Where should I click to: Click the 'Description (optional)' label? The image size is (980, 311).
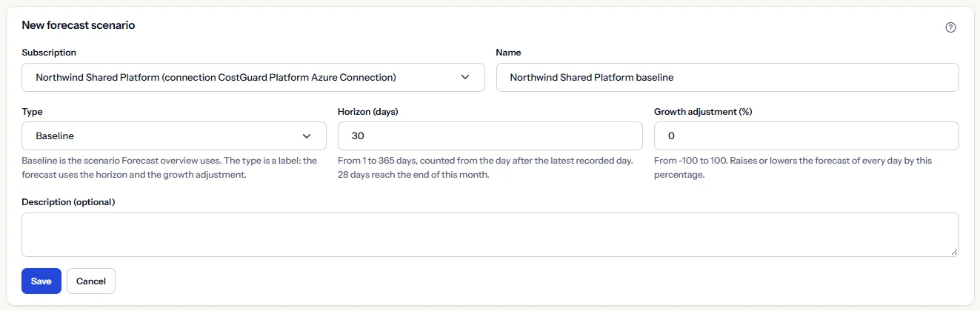(x=68, y=202)
